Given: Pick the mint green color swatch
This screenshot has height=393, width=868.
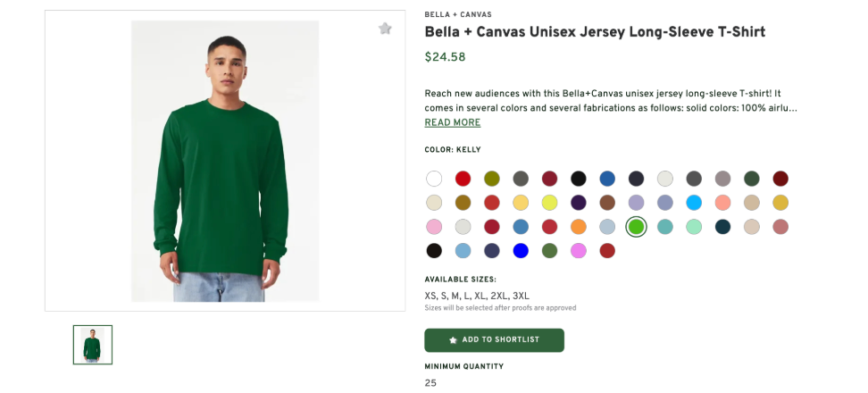Looking at the screenshot, I should pyautogui.click(x=694, y=227).
